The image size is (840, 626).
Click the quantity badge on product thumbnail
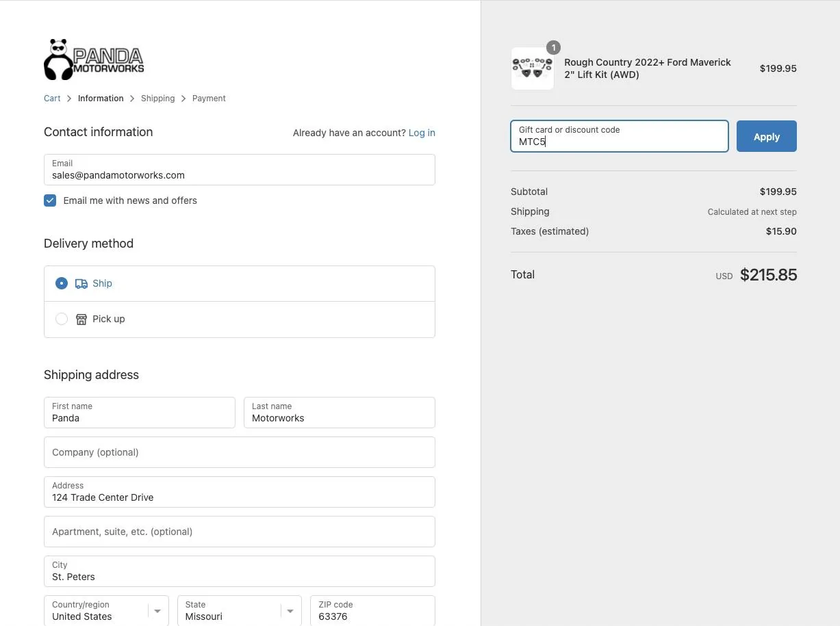tap(553, 48)
